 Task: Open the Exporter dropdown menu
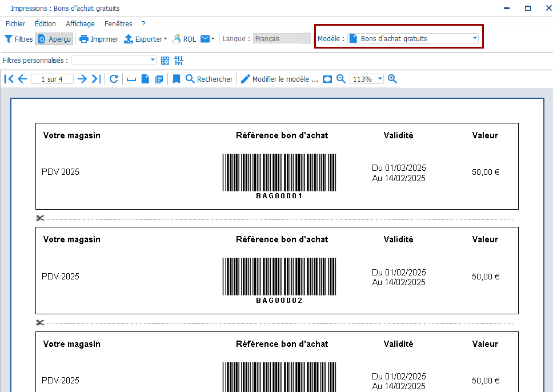(145, 39)
